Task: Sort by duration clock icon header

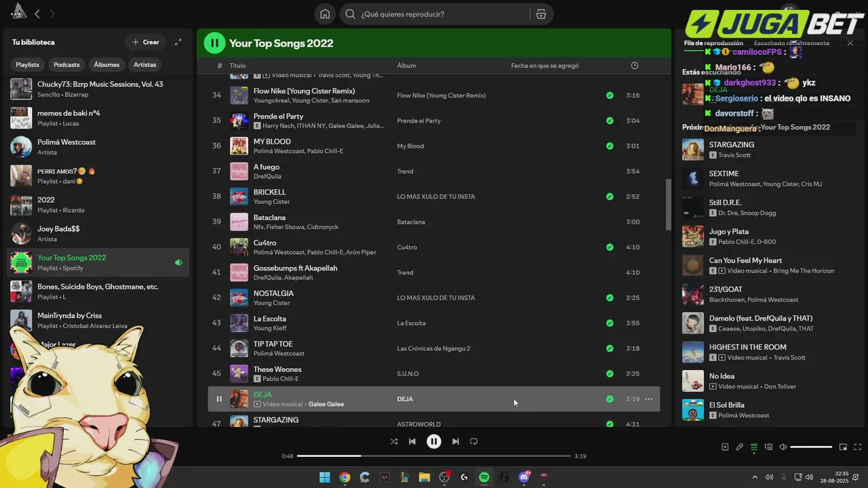Action: [635, 66]
